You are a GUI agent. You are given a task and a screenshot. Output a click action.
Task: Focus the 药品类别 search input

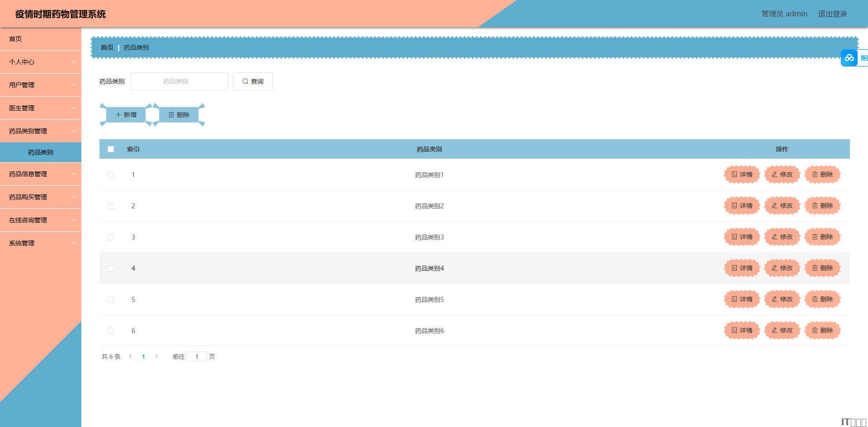[x=179, y=81]
